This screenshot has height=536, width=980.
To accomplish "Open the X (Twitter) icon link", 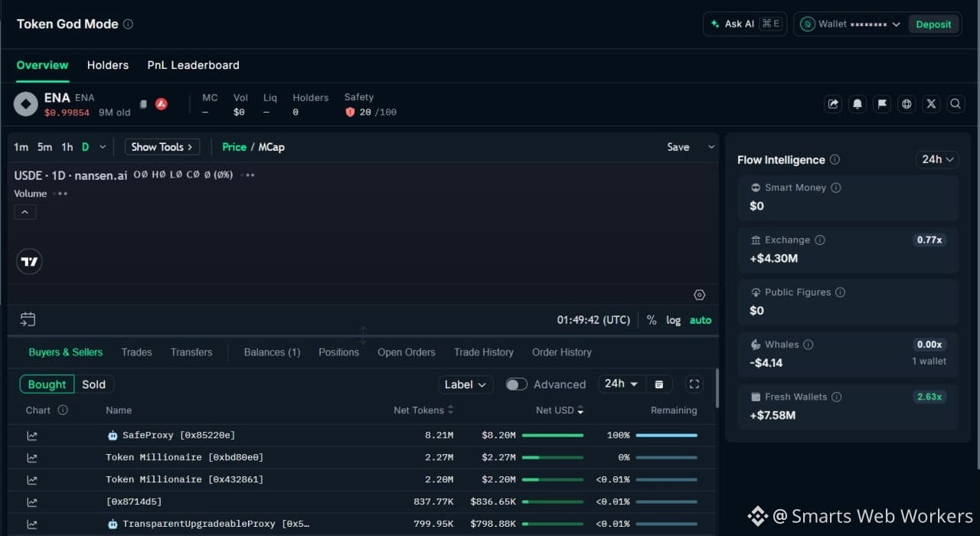I will [931, 104].
